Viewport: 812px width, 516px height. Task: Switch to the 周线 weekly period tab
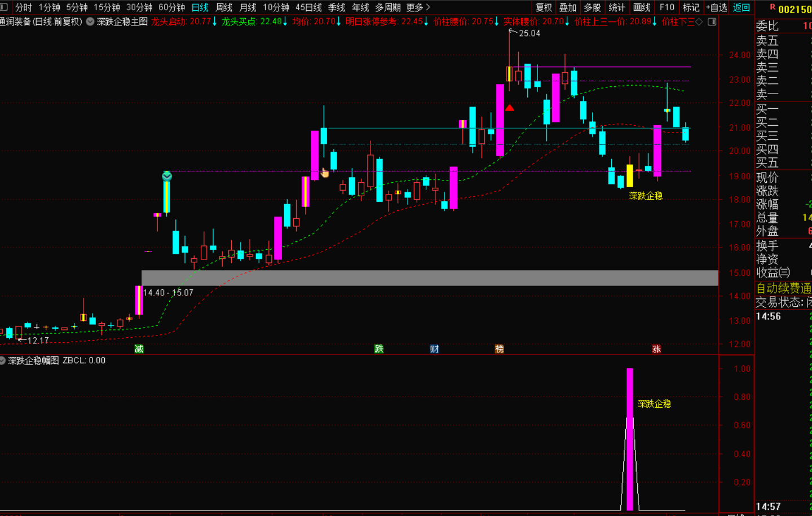click(224, 7)
